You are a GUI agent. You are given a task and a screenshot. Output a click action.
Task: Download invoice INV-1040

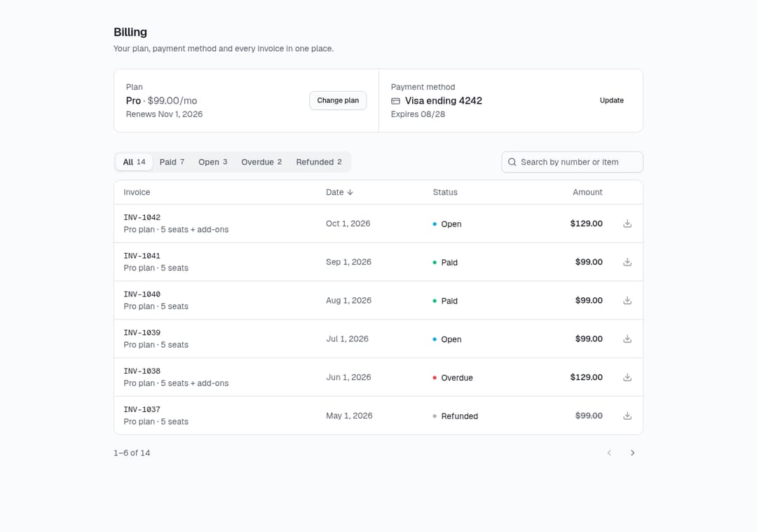point(627,300)
